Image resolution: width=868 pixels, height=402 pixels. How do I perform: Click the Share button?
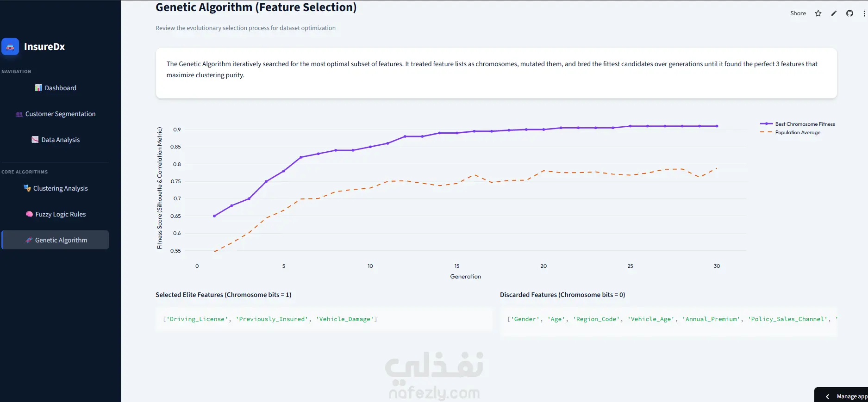[x=798, y=13]
